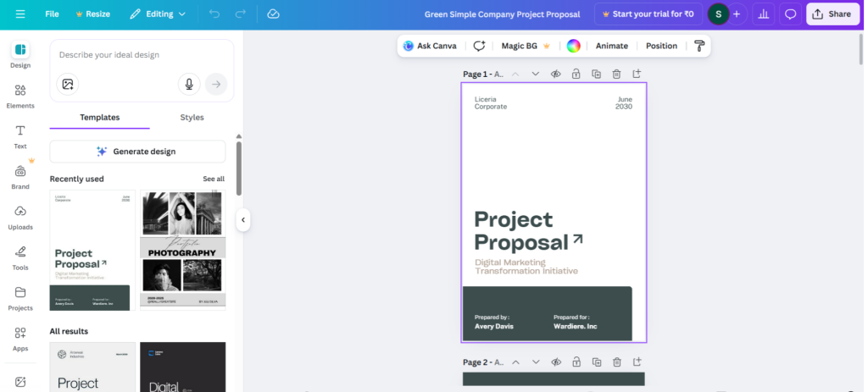Image resolution: width=868 pixels, height=392 pixels.
Task: Open the S account avatar
Action: tap(718, 14)
